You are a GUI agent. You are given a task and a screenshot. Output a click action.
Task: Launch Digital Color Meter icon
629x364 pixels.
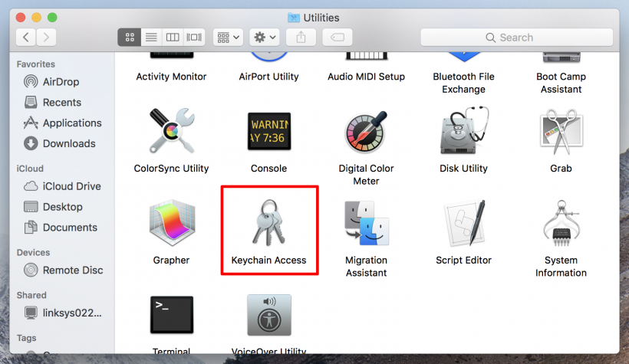pos(366,132)
